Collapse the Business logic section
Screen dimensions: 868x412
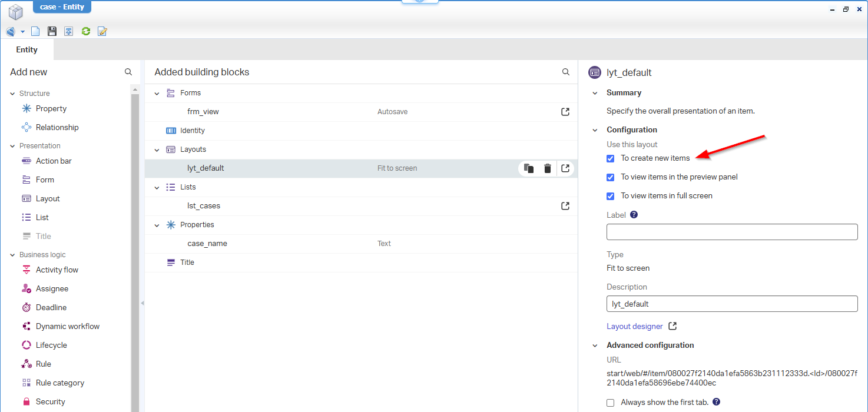point(12,255)
